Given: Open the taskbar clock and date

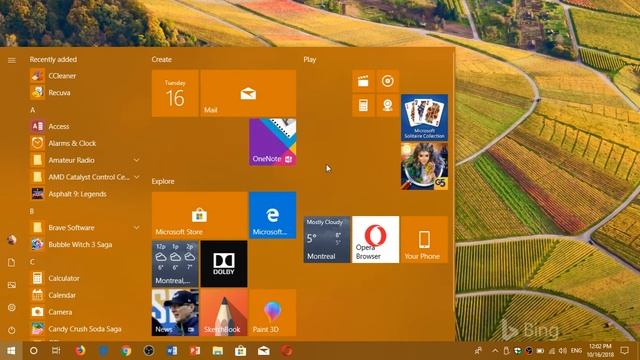Looking at the screenshot, I should (600, 351).
